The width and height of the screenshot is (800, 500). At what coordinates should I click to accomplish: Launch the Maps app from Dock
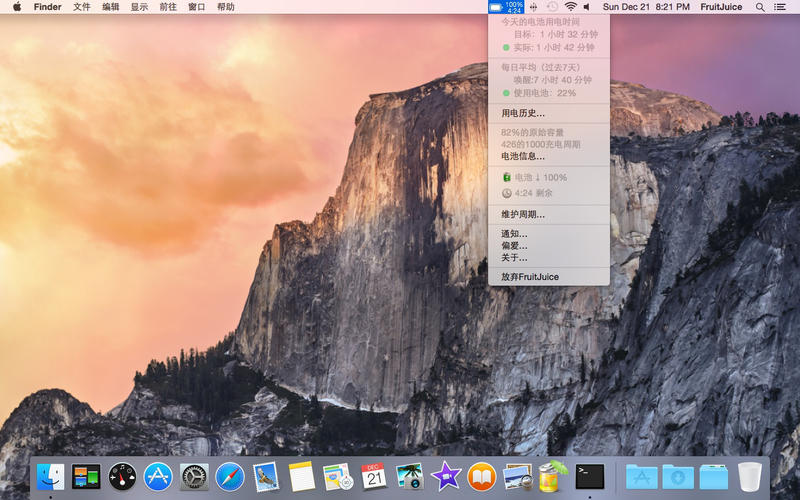pos(338,477)
